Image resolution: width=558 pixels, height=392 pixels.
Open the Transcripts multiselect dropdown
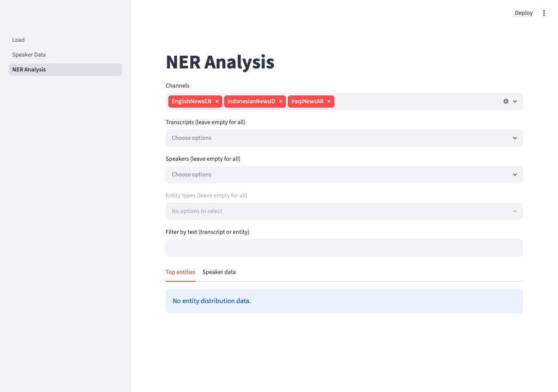tap(344, 138)
